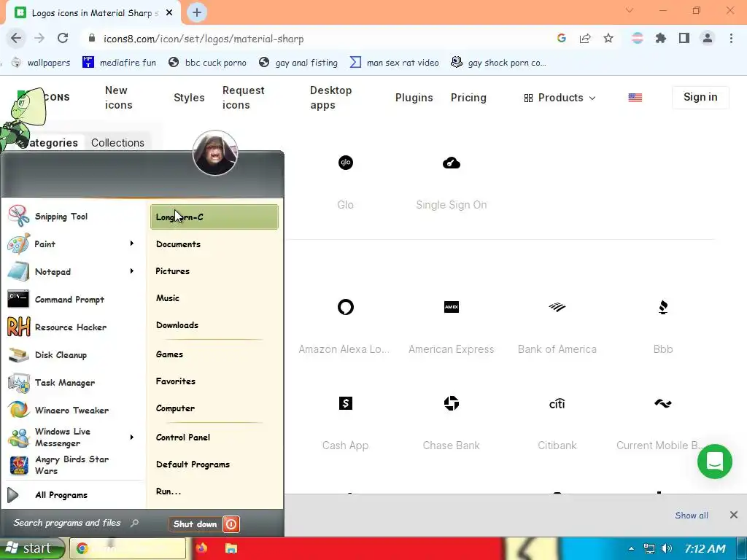Click the Shut down button
747x560 pixels.
[196, 524]
